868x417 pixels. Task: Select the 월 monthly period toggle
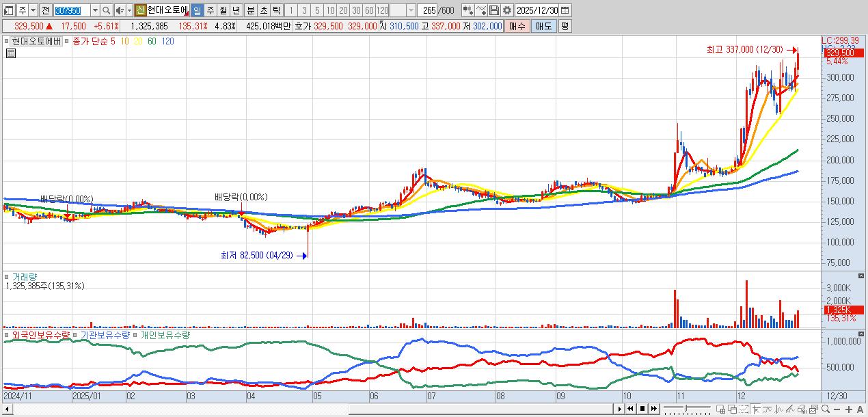tap(223, 10)
